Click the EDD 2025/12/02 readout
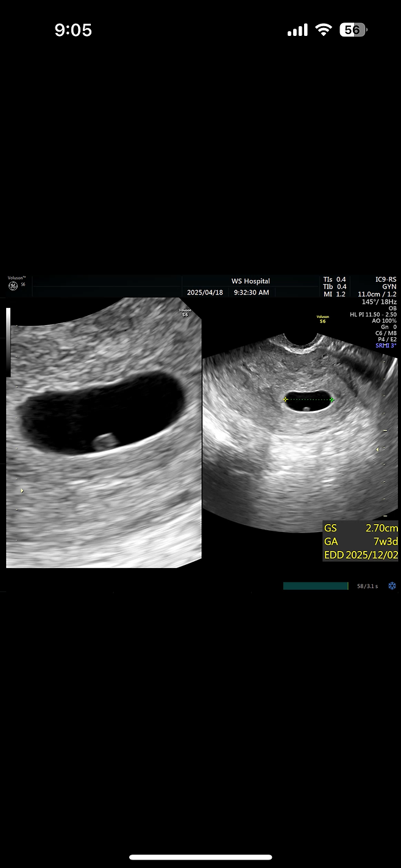The image size is (401, 868). click(361, 555)
